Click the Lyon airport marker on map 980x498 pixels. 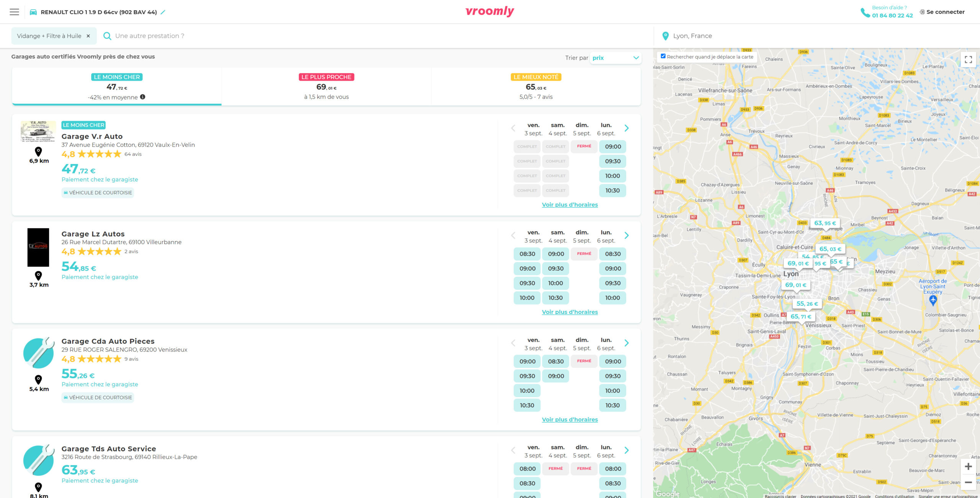933,300
